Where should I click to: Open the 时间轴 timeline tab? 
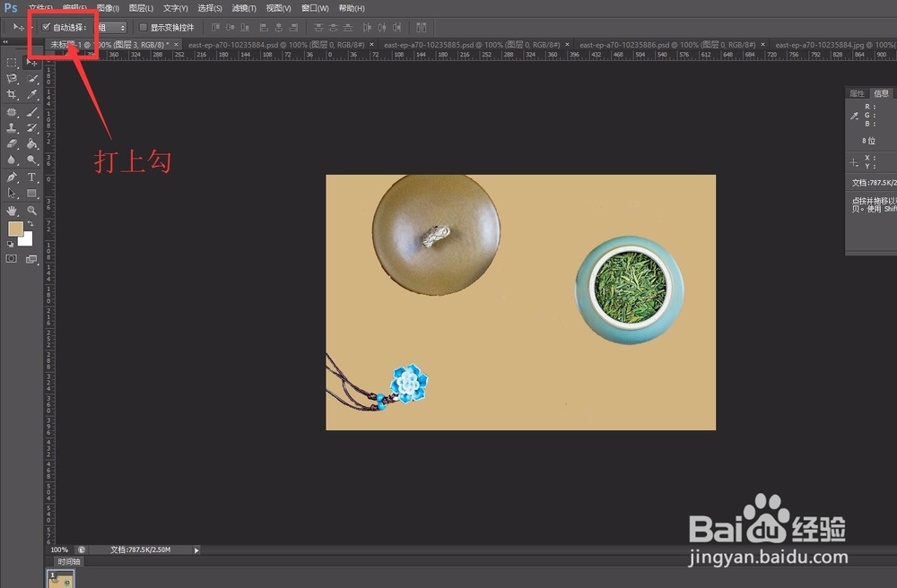(69, 562)
